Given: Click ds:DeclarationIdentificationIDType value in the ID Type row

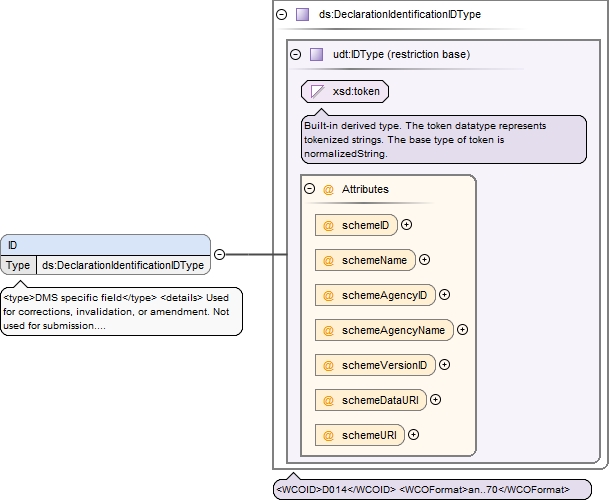Looking at the screenshot, I should pos(123,265).
